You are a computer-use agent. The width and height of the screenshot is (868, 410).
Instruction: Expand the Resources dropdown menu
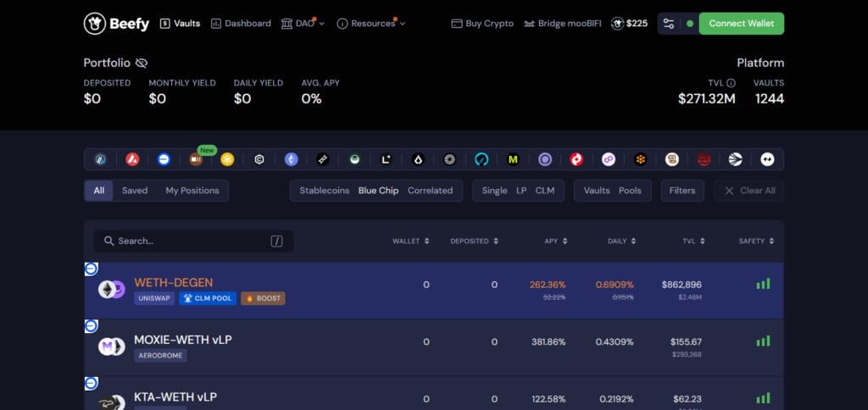pos(371,23)
